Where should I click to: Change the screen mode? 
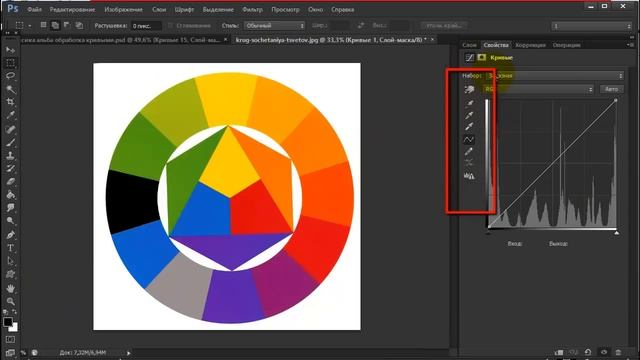(x=11, y=352)
